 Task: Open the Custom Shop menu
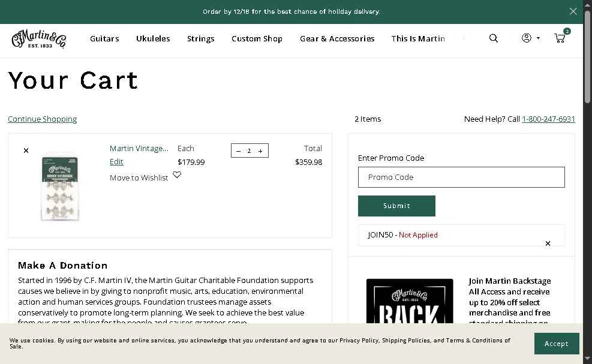[x=257, y=38]
